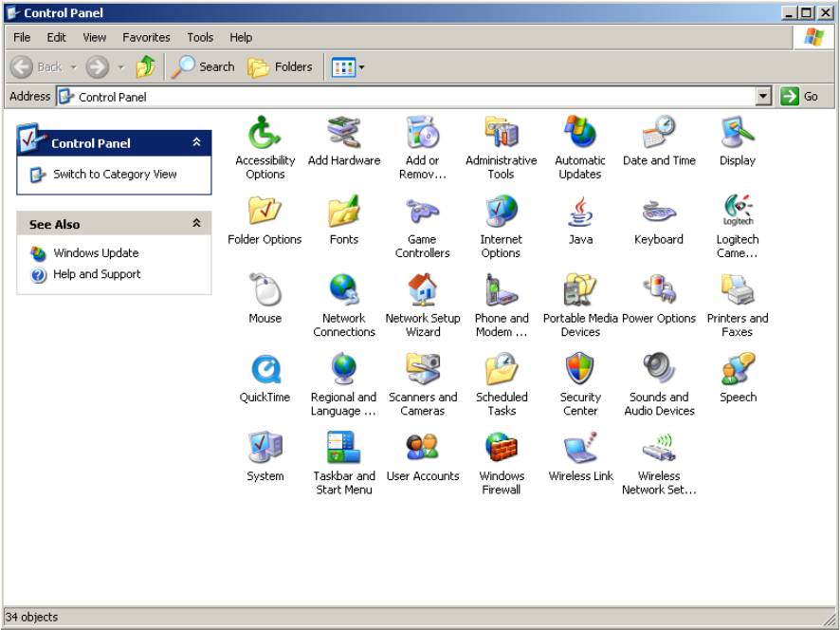Open the Favorites menu
840x630 pixels.
point(146,38)
